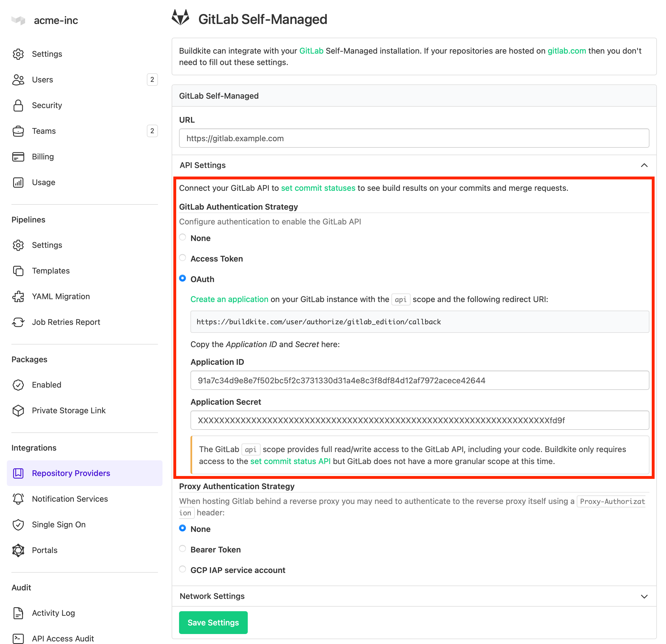Image resolution: width=666 pixels, height=644 pixels.
Task: Go to Notification Services
Action: pos(69,499)
